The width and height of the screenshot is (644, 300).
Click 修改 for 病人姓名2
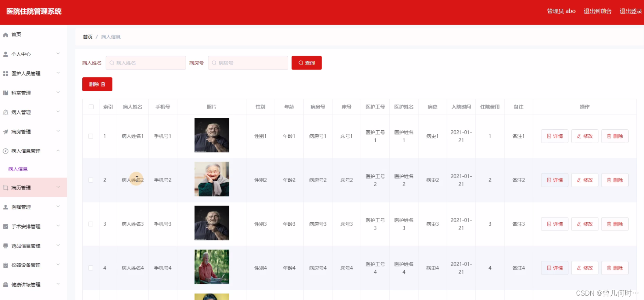pos(585,180)
